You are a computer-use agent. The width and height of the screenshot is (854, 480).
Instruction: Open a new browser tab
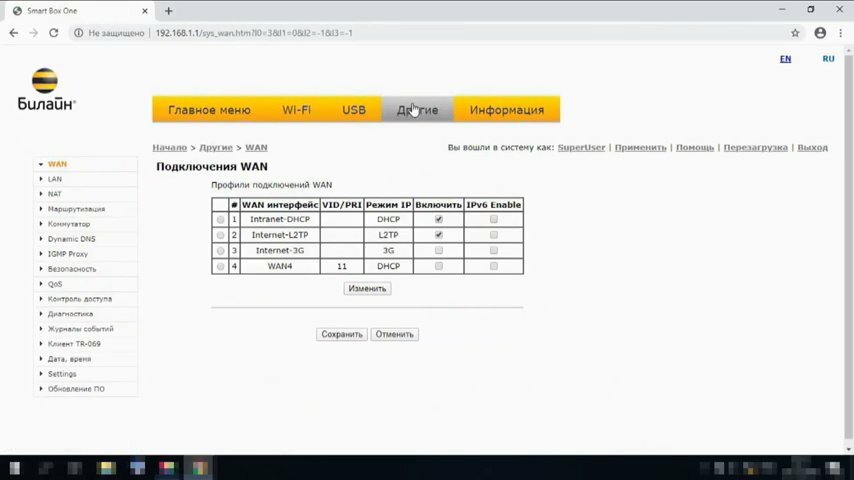coord(168,11)
